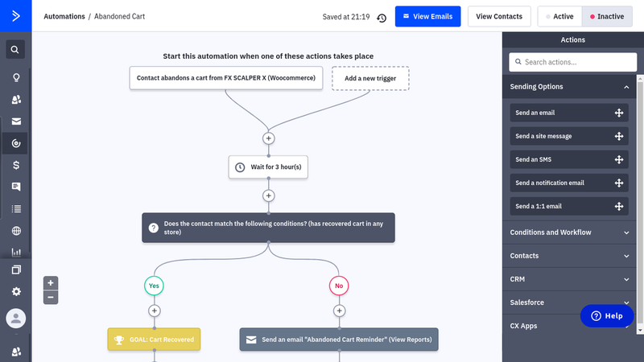The image size is (644, 362).
Task: Zoom in the canvas with plus button
Action: (51, 283)
